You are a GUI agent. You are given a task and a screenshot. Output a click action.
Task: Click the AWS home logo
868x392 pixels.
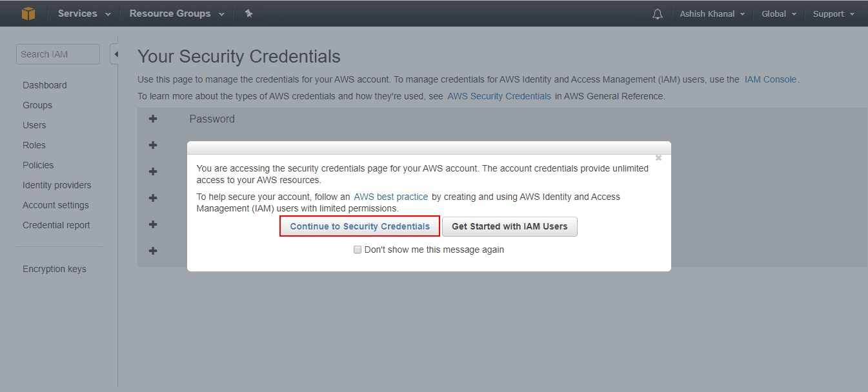click(28, 13)
